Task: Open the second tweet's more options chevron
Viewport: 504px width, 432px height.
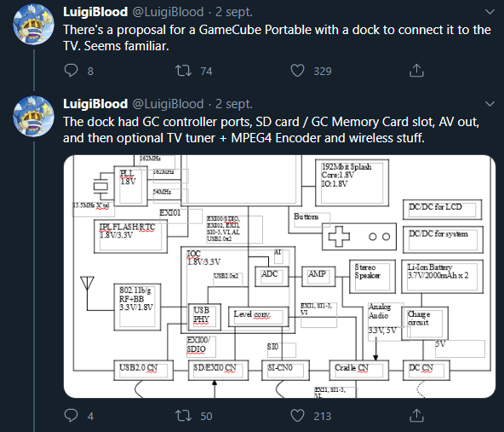Action: coord(490,104)
